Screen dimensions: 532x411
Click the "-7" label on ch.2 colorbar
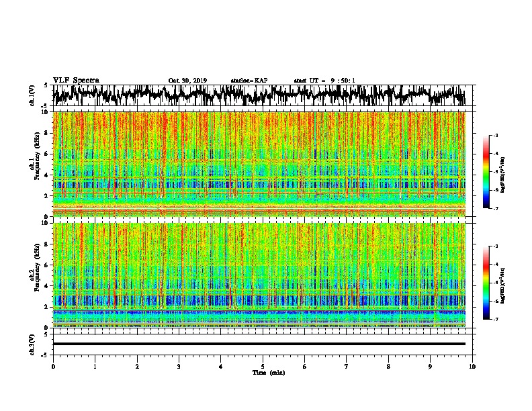point(496,320)
